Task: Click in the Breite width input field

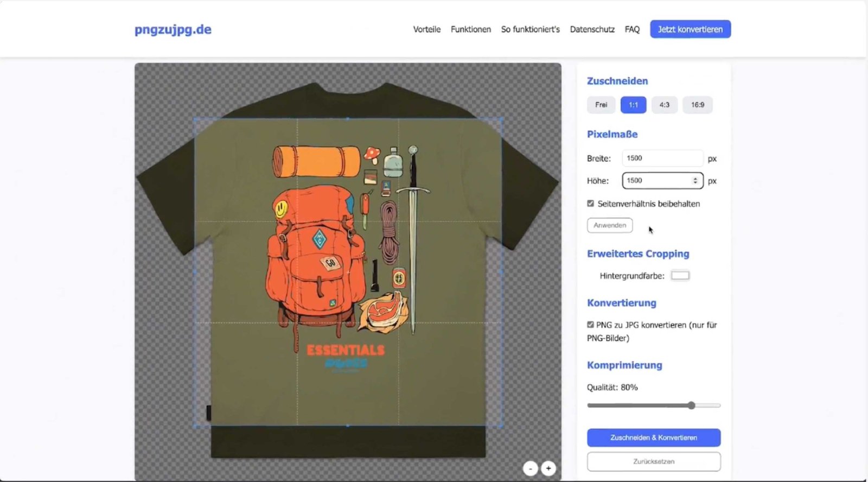Action: pyautogui.click(x=662, y=158)
